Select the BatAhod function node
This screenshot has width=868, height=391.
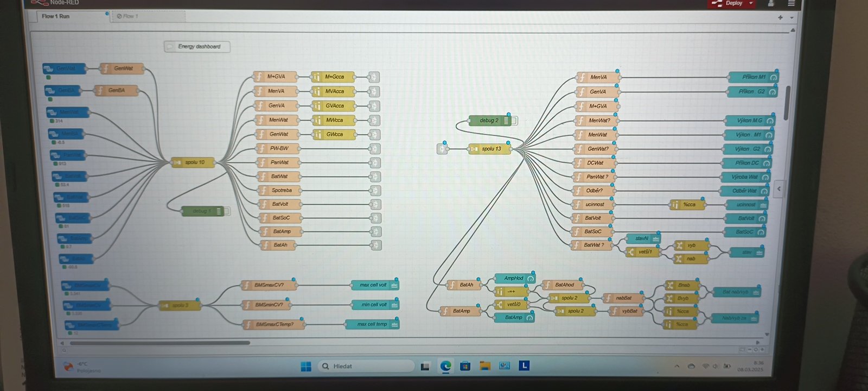click(562, 285)
